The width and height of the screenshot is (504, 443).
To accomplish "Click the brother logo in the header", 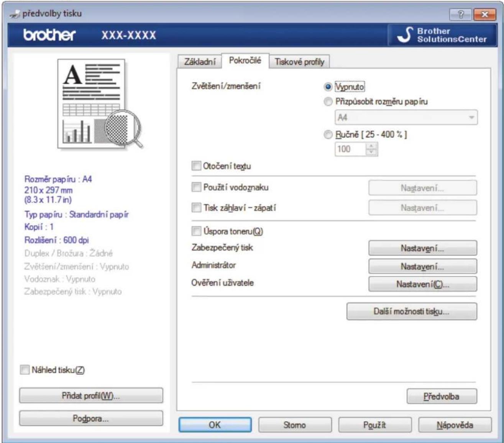I will coord(50,35).
